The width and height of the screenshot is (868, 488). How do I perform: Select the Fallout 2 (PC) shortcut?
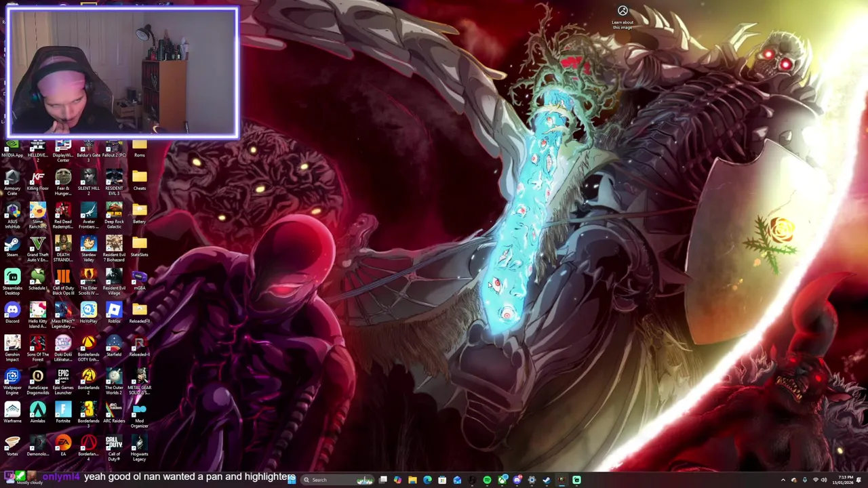tap(114, 148)
